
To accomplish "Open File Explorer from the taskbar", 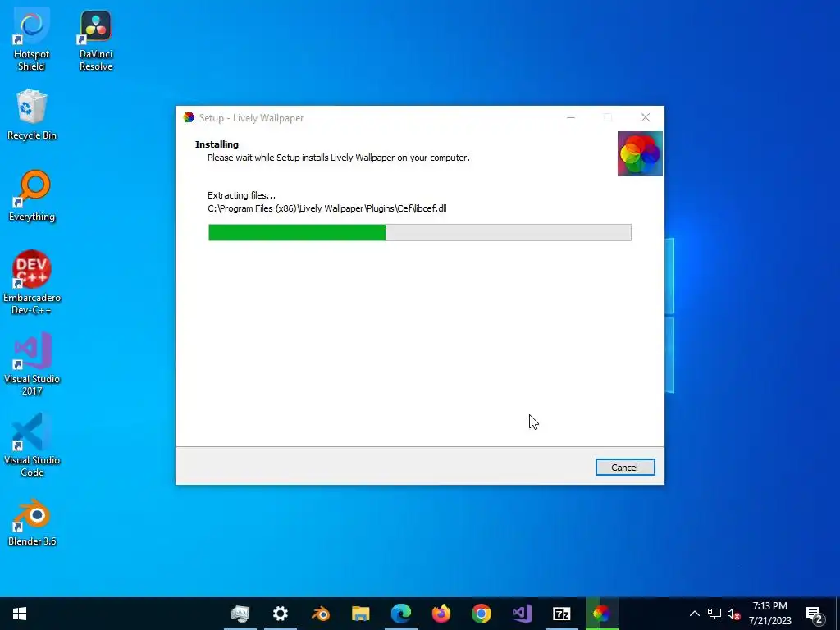I will [x=361, y=614].
